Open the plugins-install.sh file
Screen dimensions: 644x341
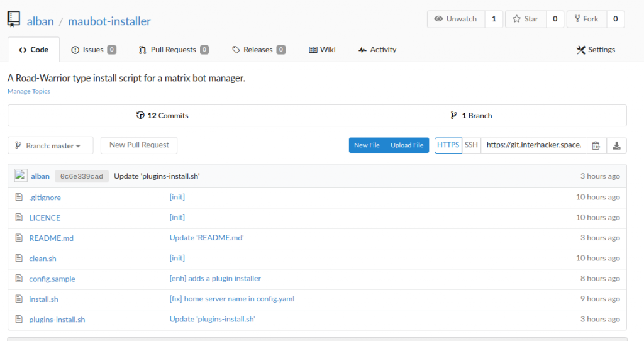pos(57,320)
